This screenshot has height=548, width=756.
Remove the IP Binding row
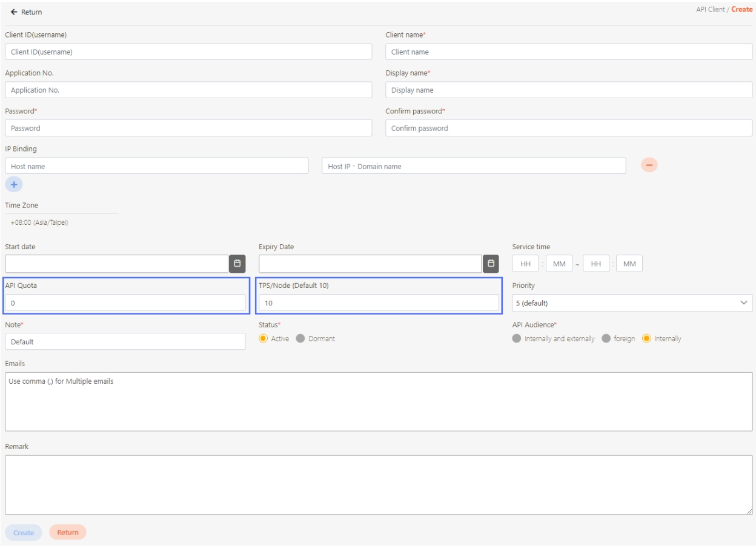pos(649,165)
